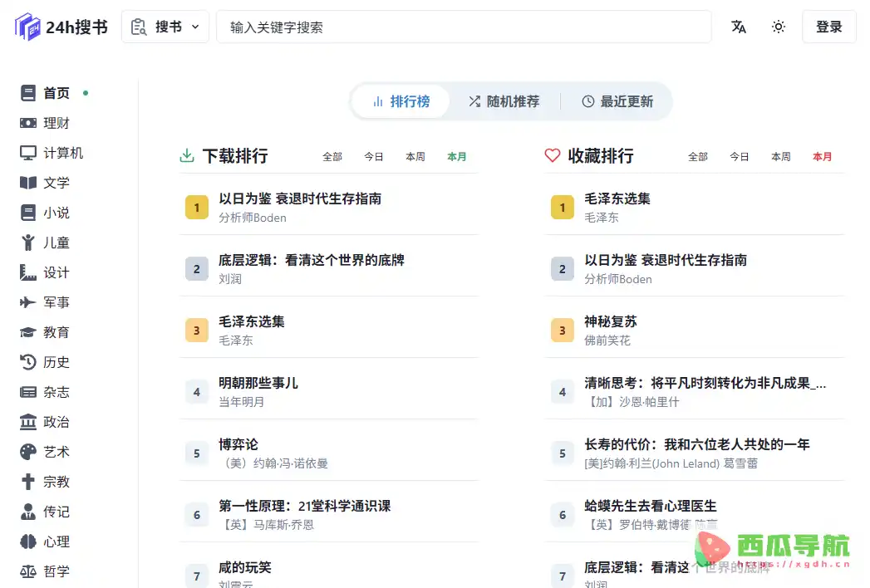Switch to the 最近更新 tab
Viewport: 870px width, 588px height.
[x=617, y=101]
